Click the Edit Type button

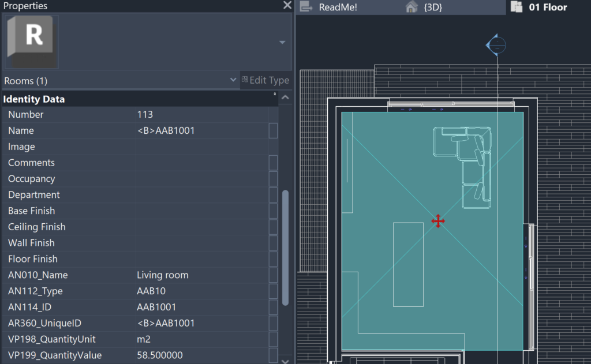pyautogui.click(x=265, y=80)
